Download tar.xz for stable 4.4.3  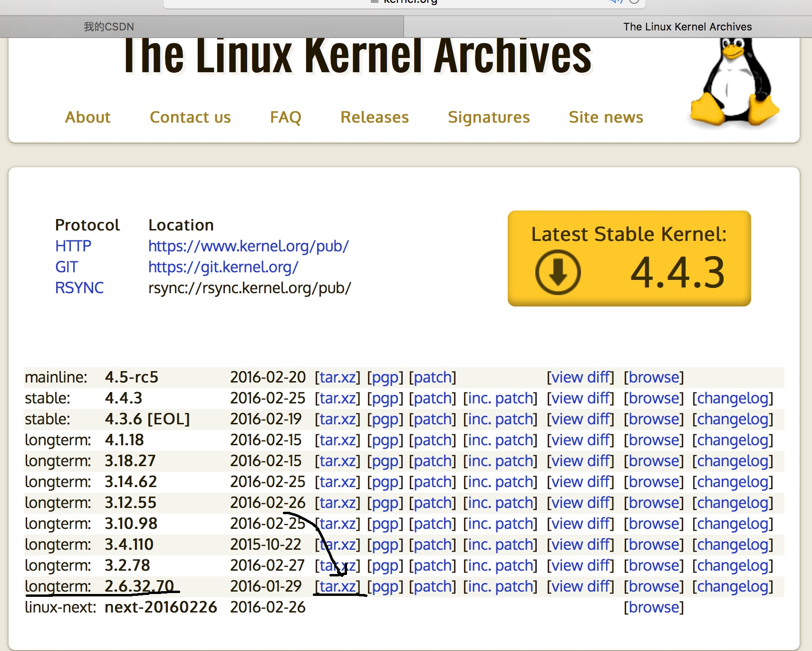coord(338,398)
